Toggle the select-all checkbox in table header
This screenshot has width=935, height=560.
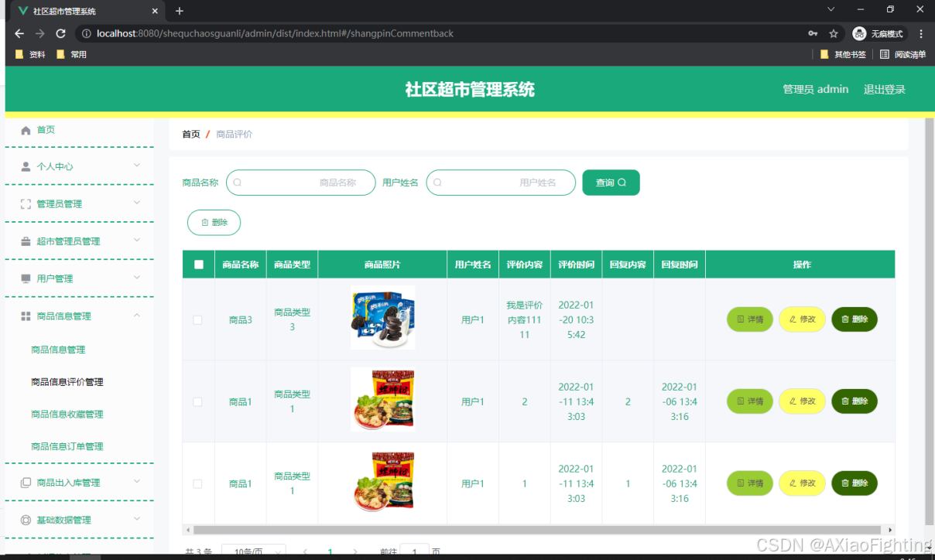click(199, 265)
